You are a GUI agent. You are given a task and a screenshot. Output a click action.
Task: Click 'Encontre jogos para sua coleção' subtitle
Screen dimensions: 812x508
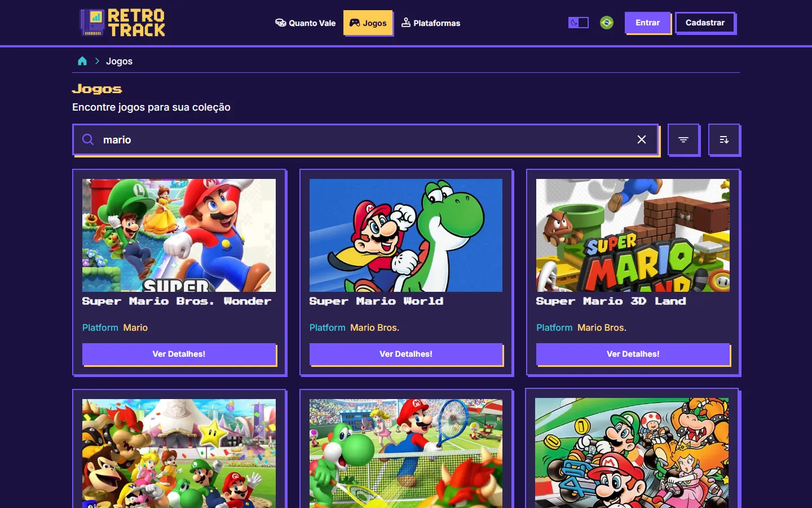tap(151, 107)
